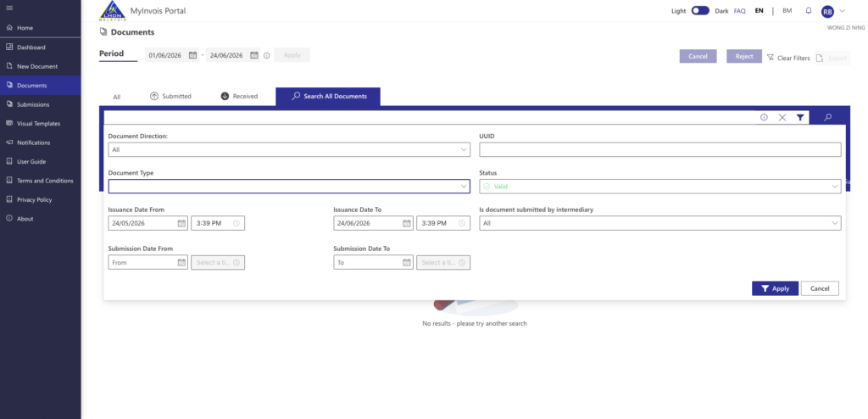868x419 pixels.
Task: Click the search text field
Action: [430, 118]
